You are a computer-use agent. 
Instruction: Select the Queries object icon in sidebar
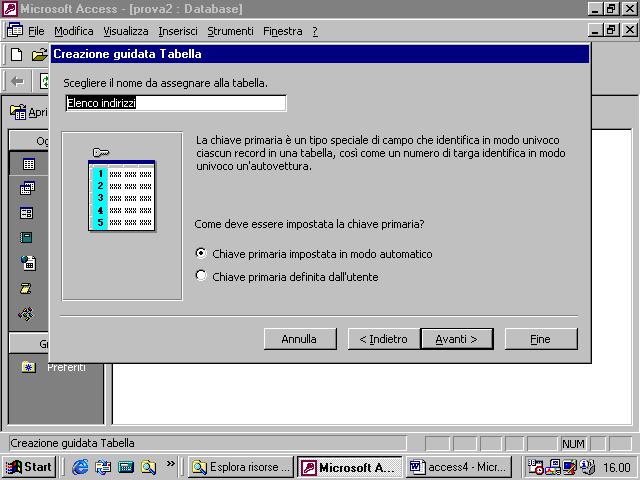(x=27, y=188)
